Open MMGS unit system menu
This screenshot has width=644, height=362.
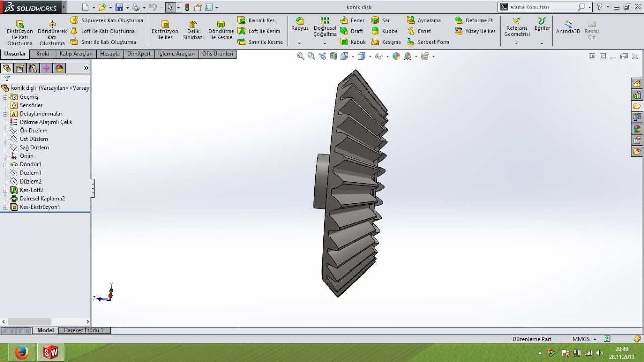[x=584, y=339]
